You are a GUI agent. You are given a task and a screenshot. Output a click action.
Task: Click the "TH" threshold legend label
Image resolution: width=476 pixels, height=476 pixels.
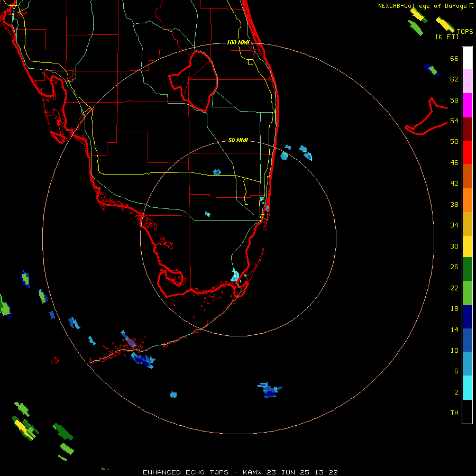click(454, 413)
